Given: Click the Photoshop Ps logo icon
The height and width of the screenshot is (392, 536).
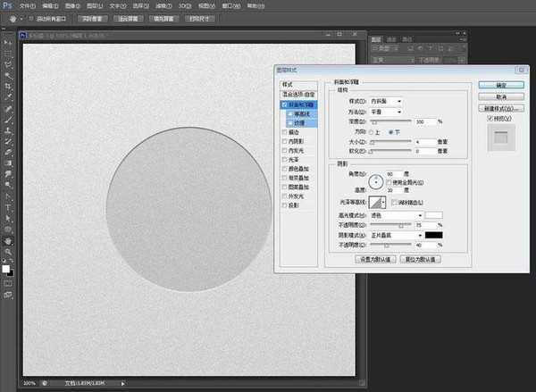Looking at the screenshot, I should point(8,5).
